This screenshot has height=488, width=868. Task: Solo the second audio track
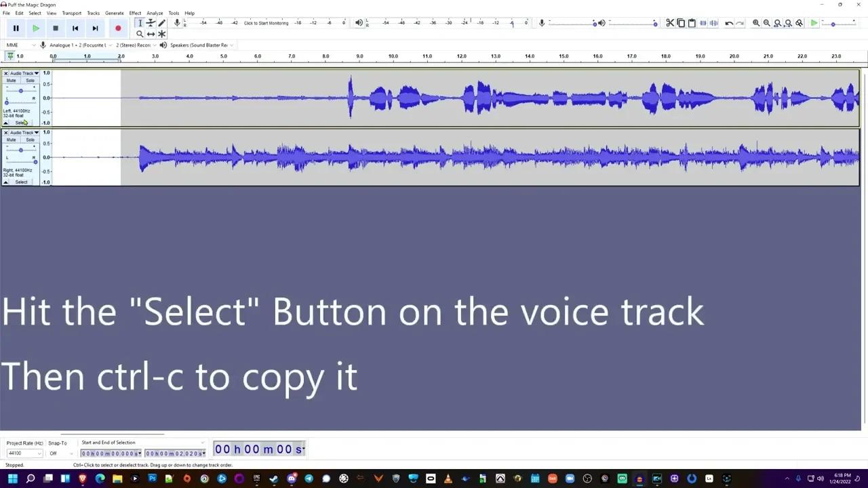(30, 140)
